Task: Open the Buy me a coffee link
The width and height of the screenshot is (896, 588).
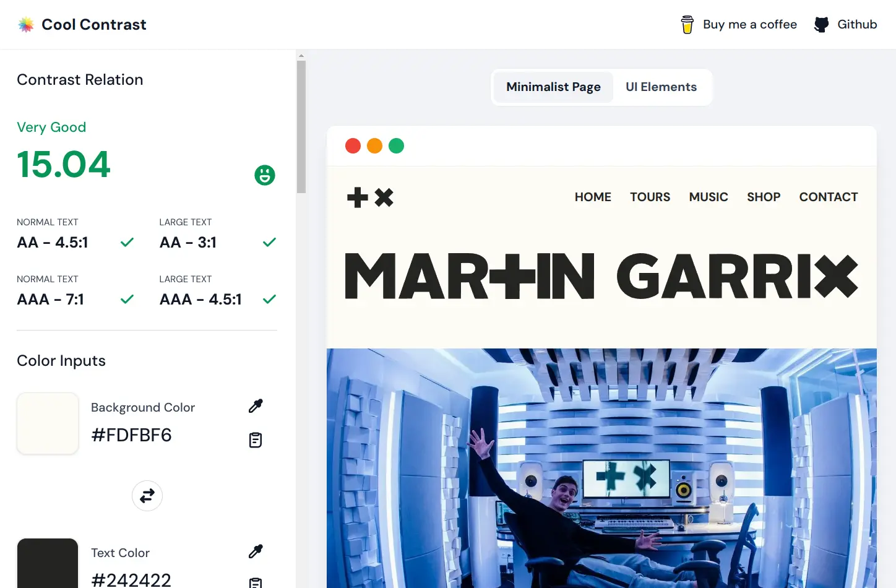Action: point(750,25)
